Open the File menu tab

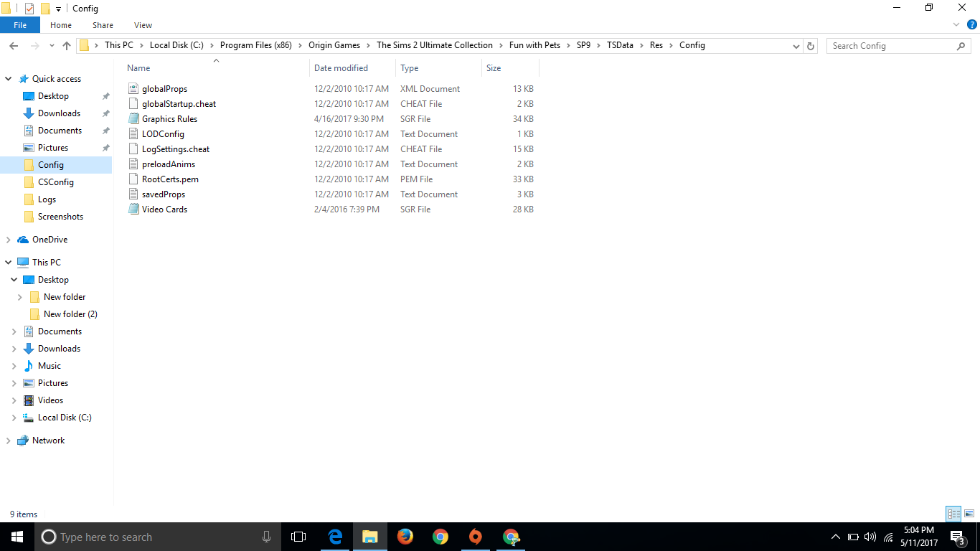[x=20, y=25]
